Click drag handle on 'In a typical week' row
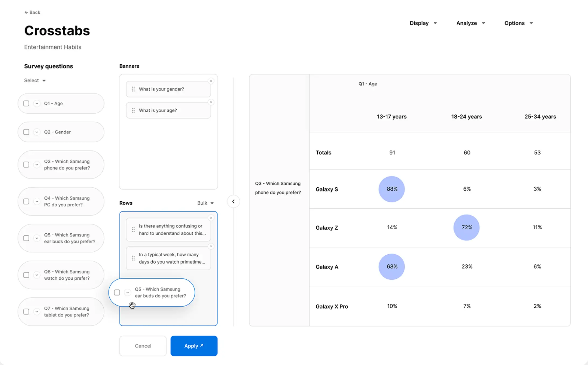Image resolution: width=588 pixels, height=365 pixels. [133, 258]
